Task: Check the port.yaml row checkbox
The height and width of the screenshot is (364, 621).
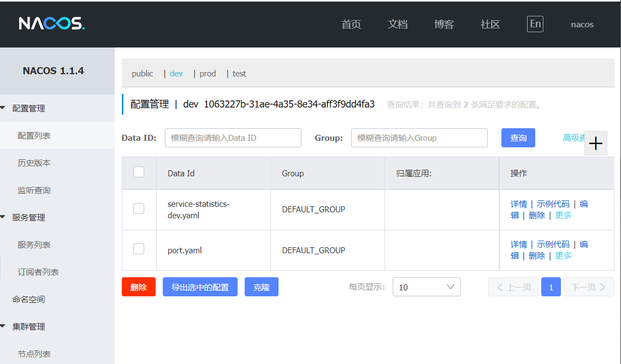Action: (139, 249)
